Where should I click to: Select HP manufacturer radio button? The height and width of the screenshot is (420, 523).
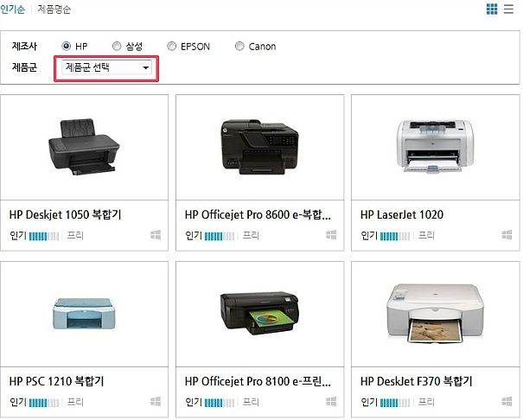tap(66, 46)
